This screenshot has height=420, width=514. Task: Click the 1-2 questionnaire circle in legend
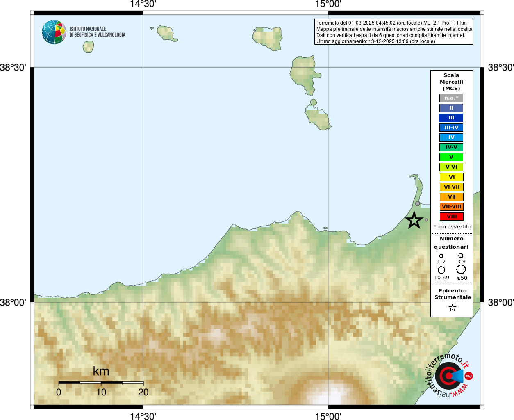point(441,256)
